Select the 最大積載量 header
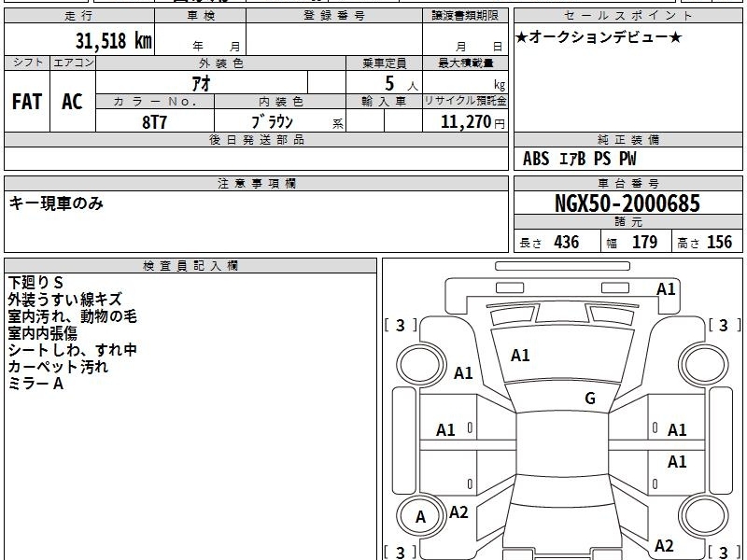Viewport: 747px width, 560px height. pos(465,63)
